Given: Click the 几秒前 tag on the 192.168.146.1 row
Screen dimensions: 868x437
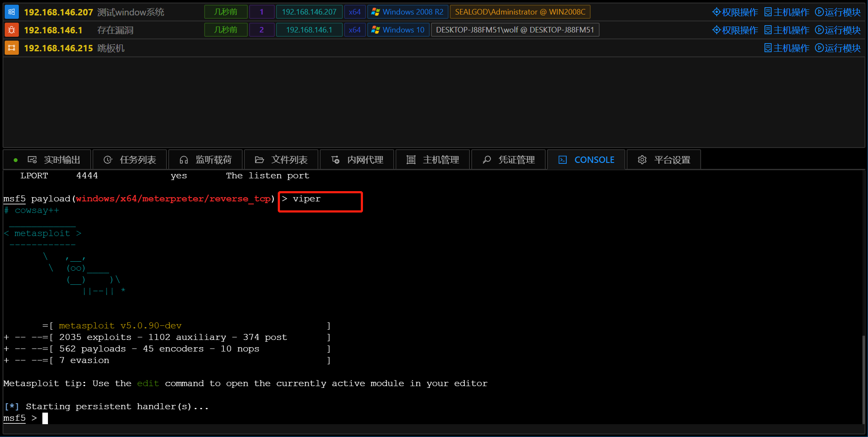Looking at the screenshot, I should (x=226, y=30).
